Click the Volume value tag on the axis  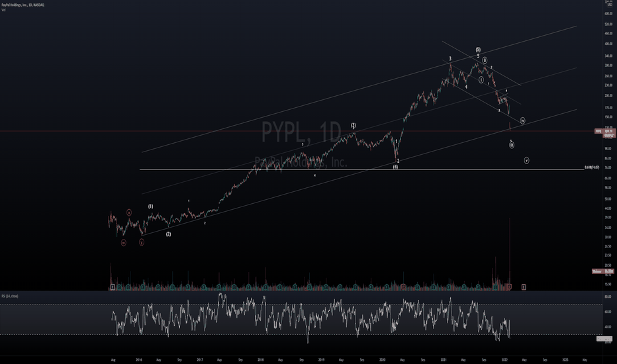click(x=603, y=271)
